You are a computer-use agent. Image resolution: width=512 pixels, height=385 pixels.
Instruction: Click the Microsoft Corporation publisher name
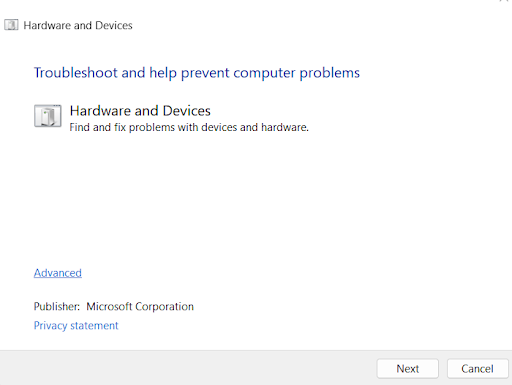pyautogui.click(x=140, y=306)
